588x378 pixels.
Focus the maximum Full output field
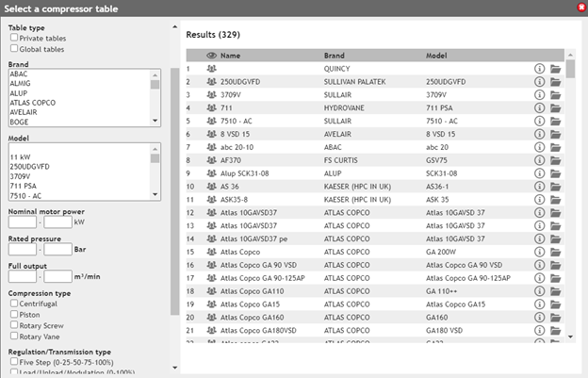pyautogui.click(x=57, y=276)
